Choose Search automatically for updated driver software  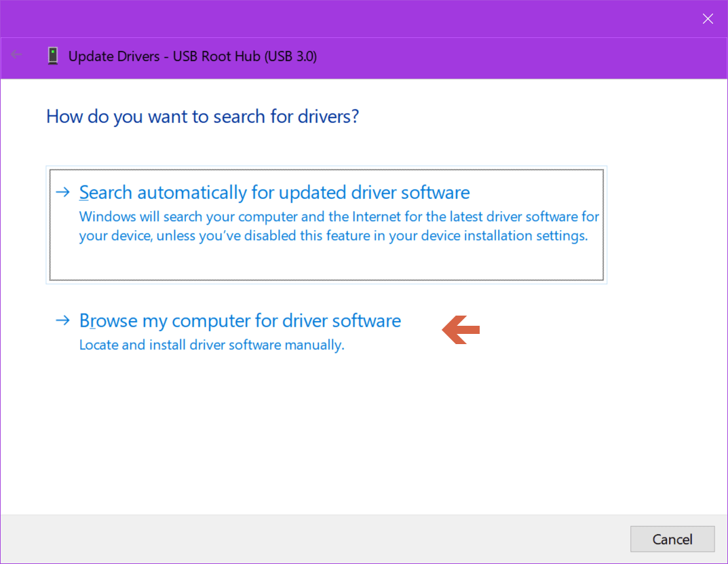274,192
